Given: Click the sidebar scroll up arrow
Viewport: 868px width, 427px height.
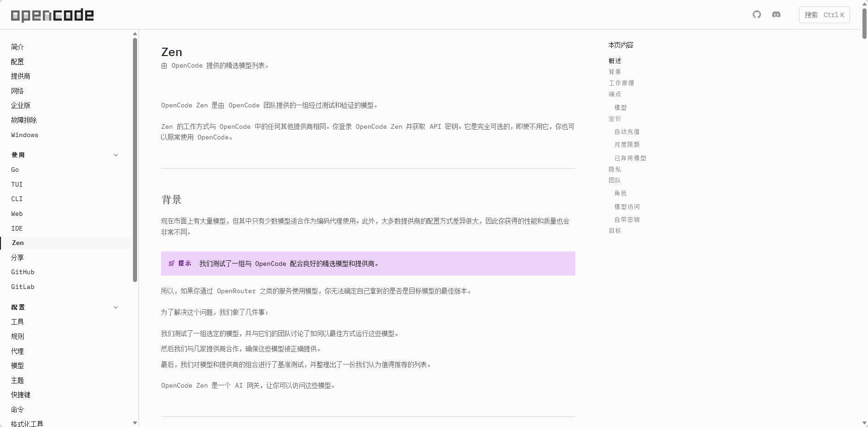Looking at the screenshot, I should tap(135, 34).
